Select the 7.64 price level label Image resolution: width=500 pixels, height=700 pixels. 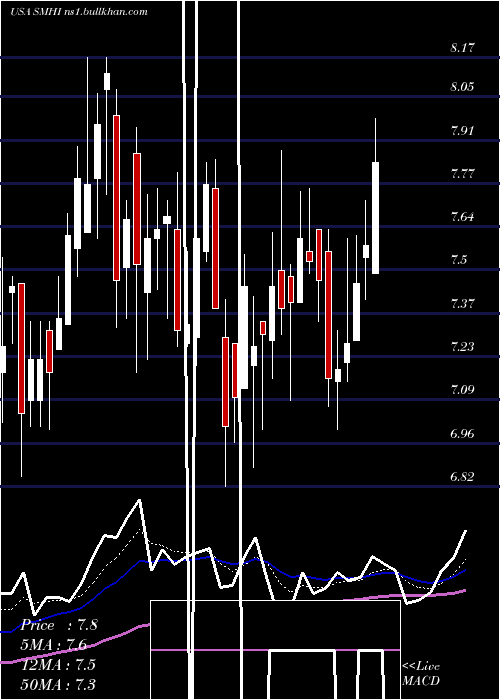[x=462, y=217]
